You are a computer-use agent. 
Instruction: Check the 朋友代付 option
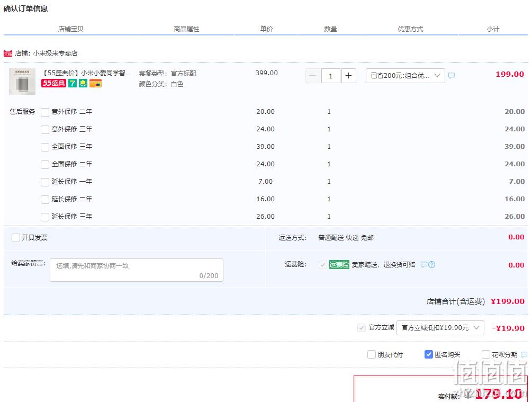click(x=372, y=355)
